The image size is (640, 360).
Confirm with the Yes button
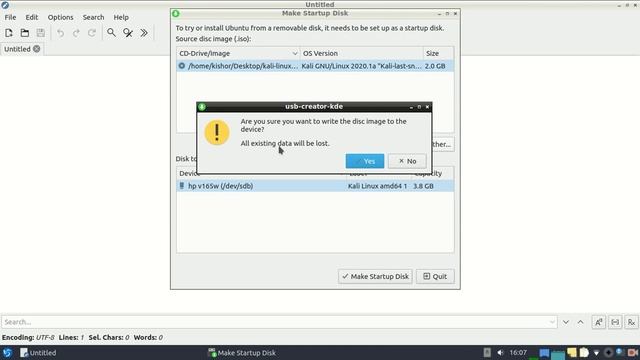[x=365, y=161]
